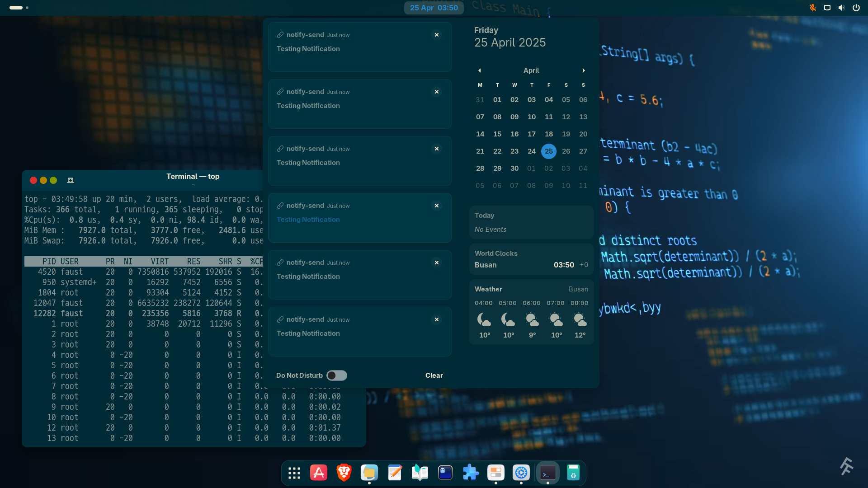Open Brave browser from the dock
The image size is (868, 488).
click(344, 473)
